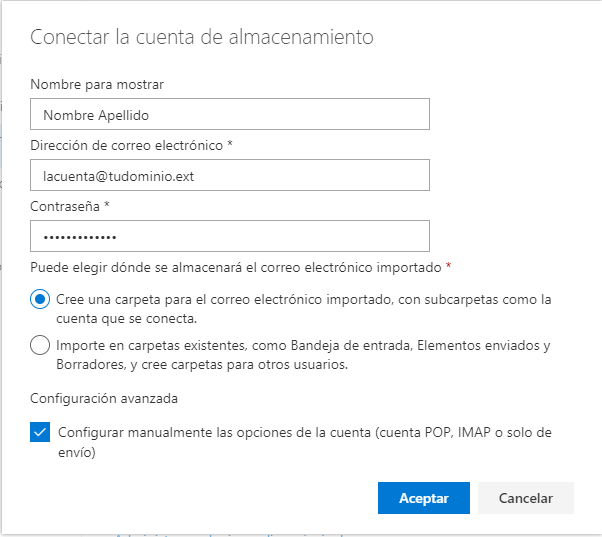The width and height of the screenshot is (602, 537).
Task: Click the "Contraseña" label text
Action: (66, 206)
